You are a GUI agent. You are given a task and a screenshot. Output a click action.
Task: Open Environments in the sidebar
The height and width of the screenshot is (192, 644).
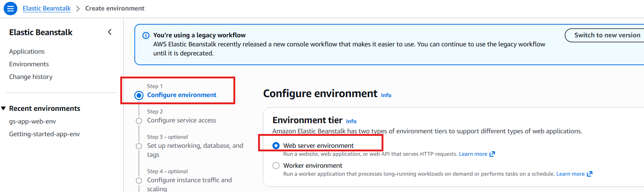29,64
